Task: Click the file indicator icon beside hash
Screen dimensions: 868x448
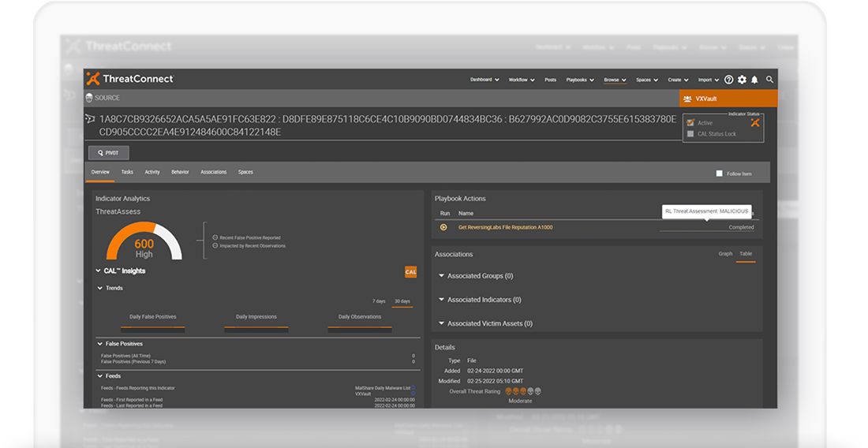Action: pyautogui.click(x=90, y=119)
